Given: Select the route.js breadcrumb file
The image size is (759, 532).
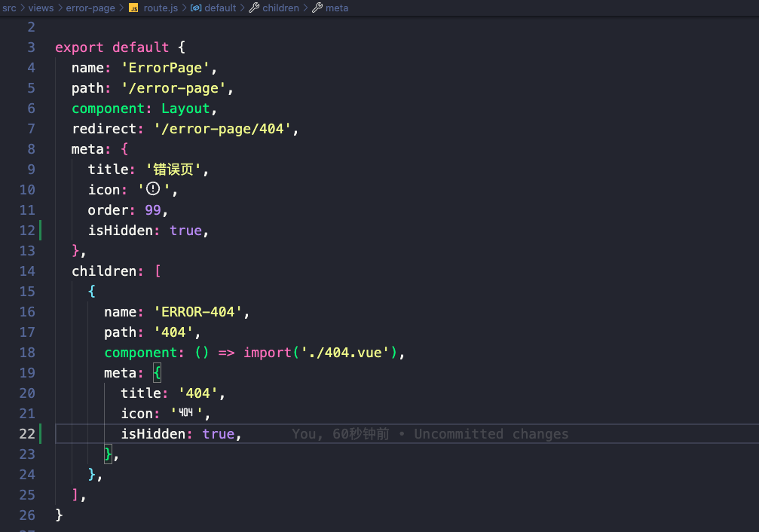Looking at the screenshot, I should point(161,8).
